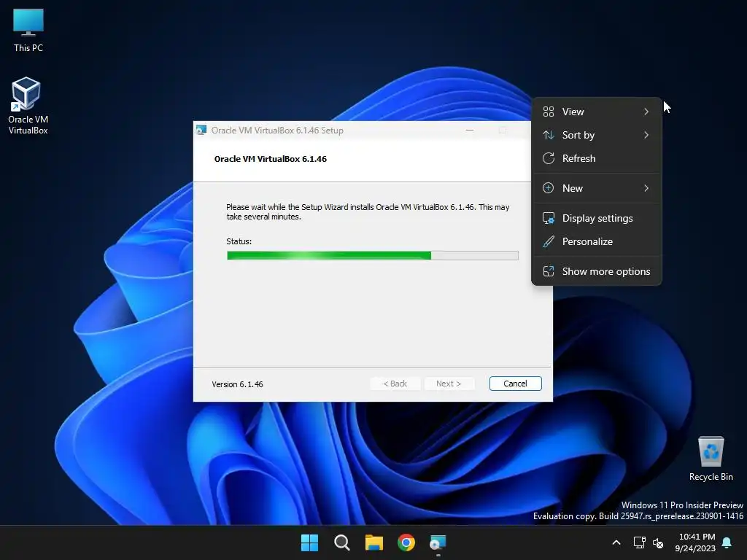Choose Refresh from the context menu
The width and height of the screenshot is (747, 560).
(596, 158)
